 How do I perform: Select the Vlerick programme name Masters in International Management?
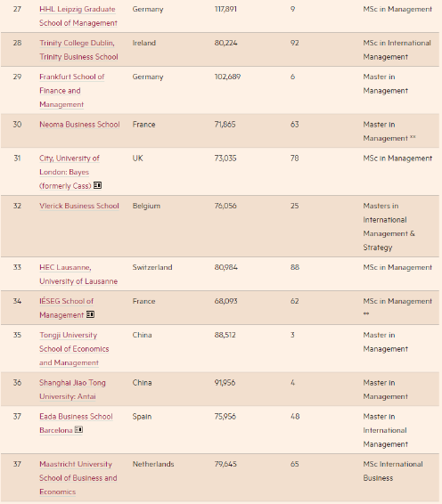coord(389,220)
